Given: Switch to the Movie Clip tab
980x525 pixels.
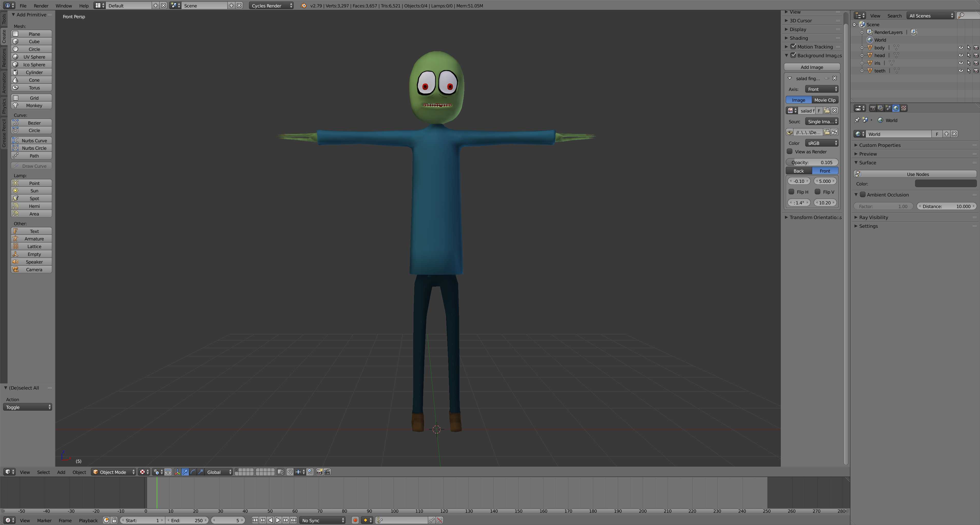Looking at the screenshot, I should (825, 100).
